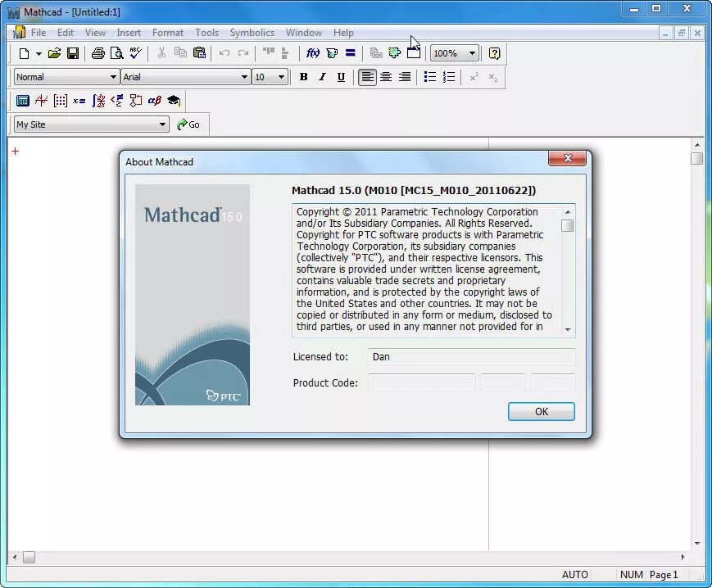Image resolution: width=712 pixels, height=588 pixels.
Task: Click the Help question mark icon
Action: 494,53
